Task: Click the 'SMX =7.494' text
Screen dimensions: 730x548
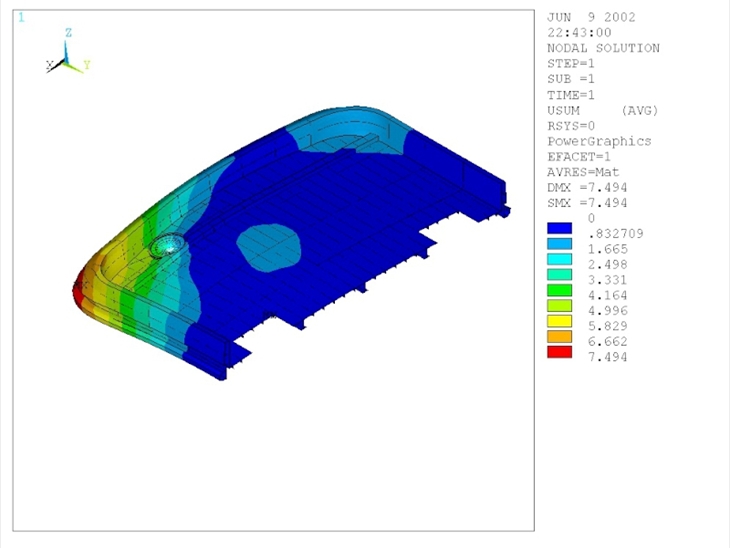Action: 587,203
